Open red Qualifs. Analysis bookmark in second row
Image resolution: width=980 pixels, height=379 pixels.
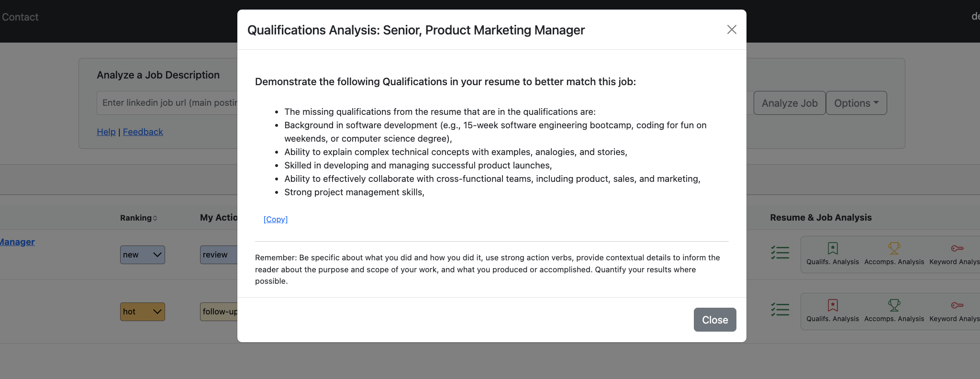point(833,305)
